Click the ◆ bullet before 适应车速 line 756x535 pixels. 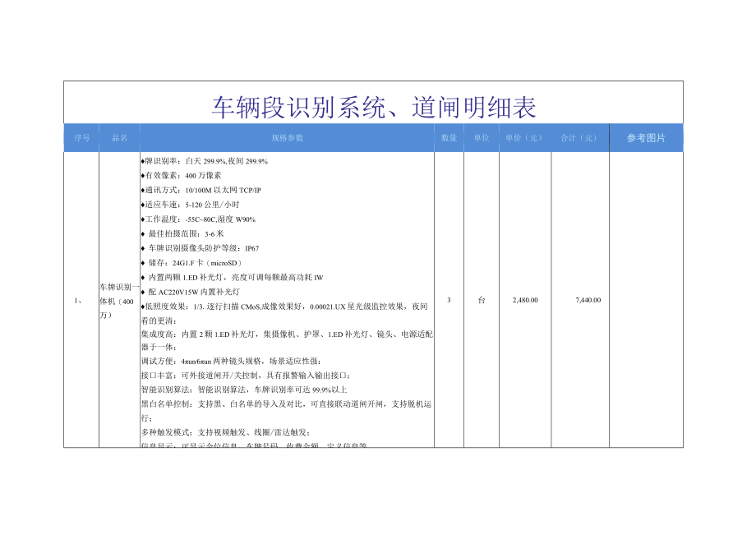pos(141,203)
